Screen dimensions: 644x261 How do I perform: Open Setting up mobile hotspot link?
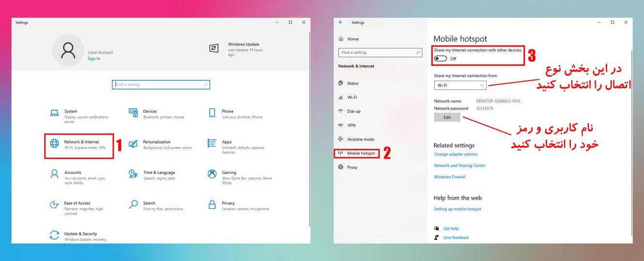458,209
